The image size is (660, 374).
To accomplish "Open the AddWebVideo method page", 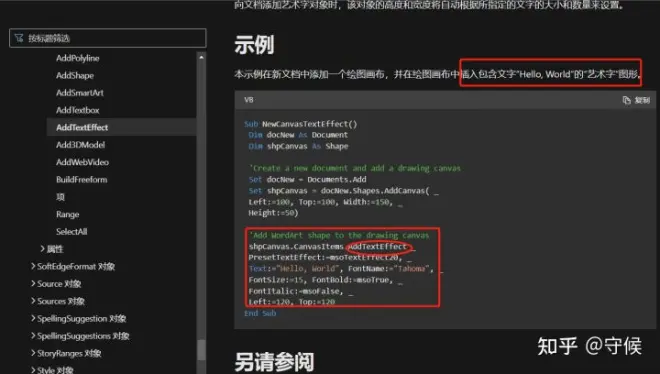I will pos(82,162).
